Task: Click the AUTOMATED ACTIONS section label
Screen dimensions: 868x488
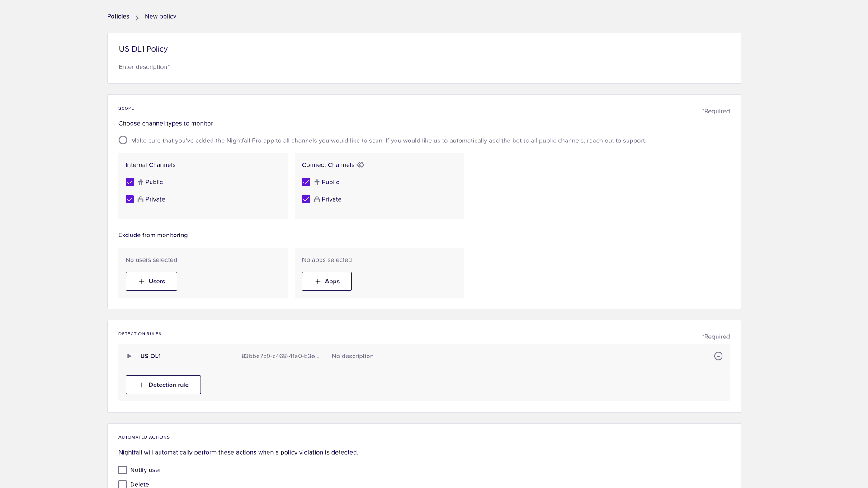Action: click(144, 437)
